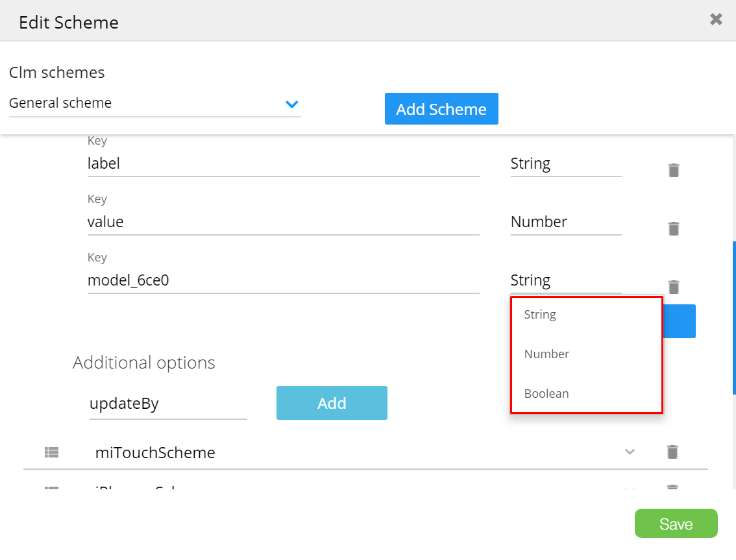
Task: Open type dropdown for label key
Action: [x=565, y=164]
